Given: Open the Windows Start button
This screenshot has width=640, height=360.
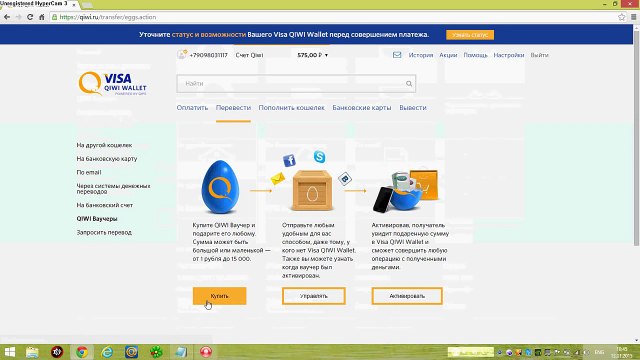Looking at the screenshot, I should coord(9,352).
